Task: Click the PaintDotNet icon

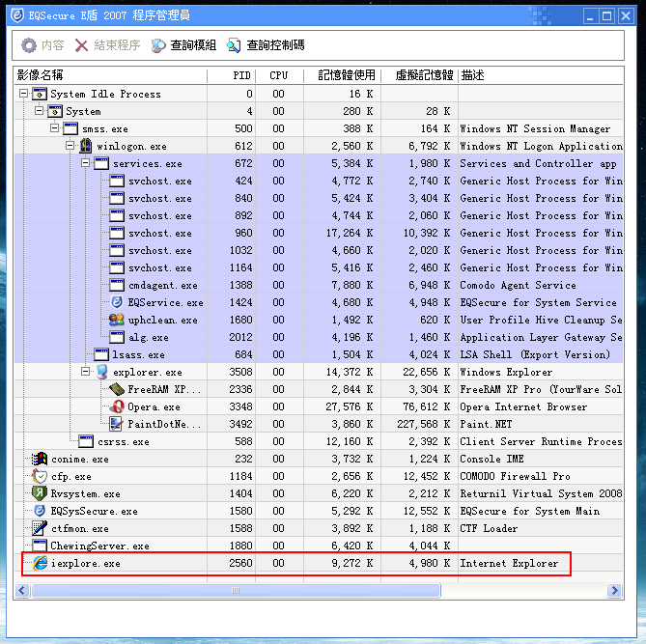Action: tap(116, 424)
